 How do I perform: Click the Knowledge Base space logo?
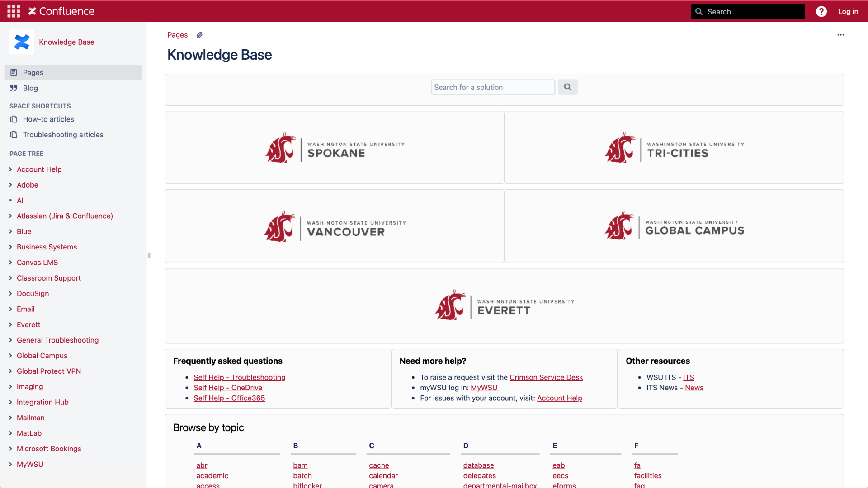[x=21, y=42]
